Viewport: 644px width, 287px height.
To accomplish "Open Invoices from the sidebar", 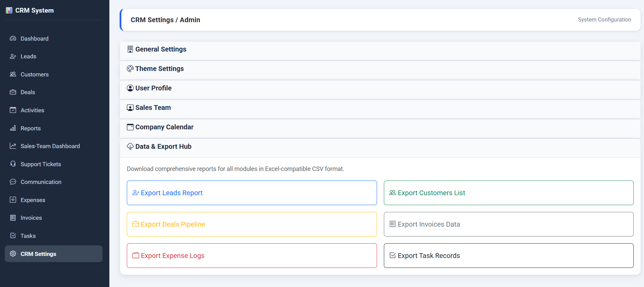I will point(54,218).
